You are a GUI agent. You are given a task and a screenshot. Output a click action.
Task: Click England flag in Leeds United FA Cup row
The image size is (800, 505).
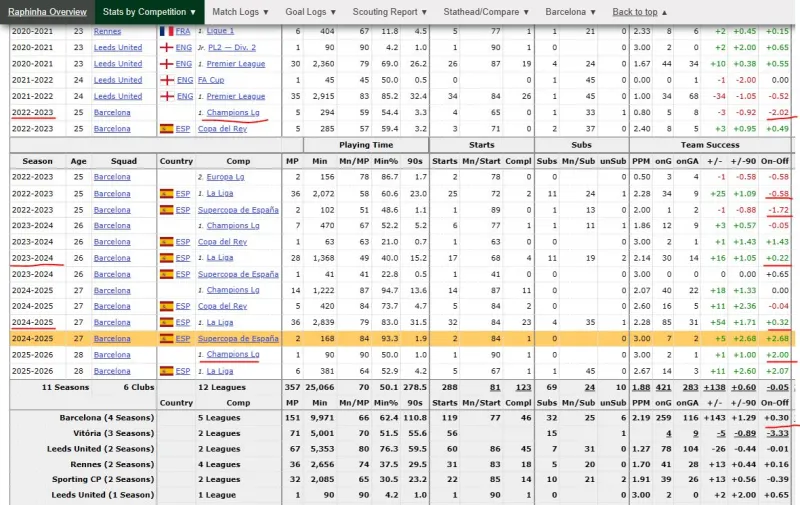coord(166,80)
